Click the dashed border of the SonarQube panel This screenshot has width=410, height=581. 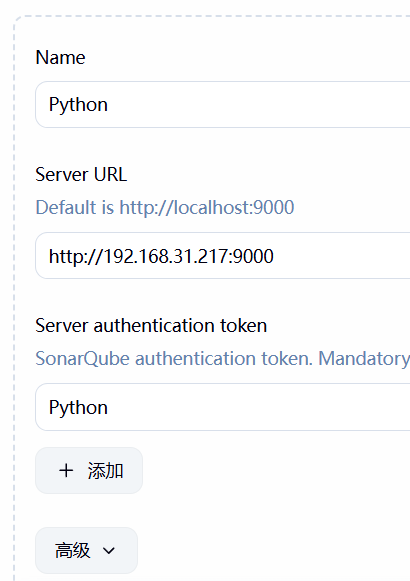[14, 296]
